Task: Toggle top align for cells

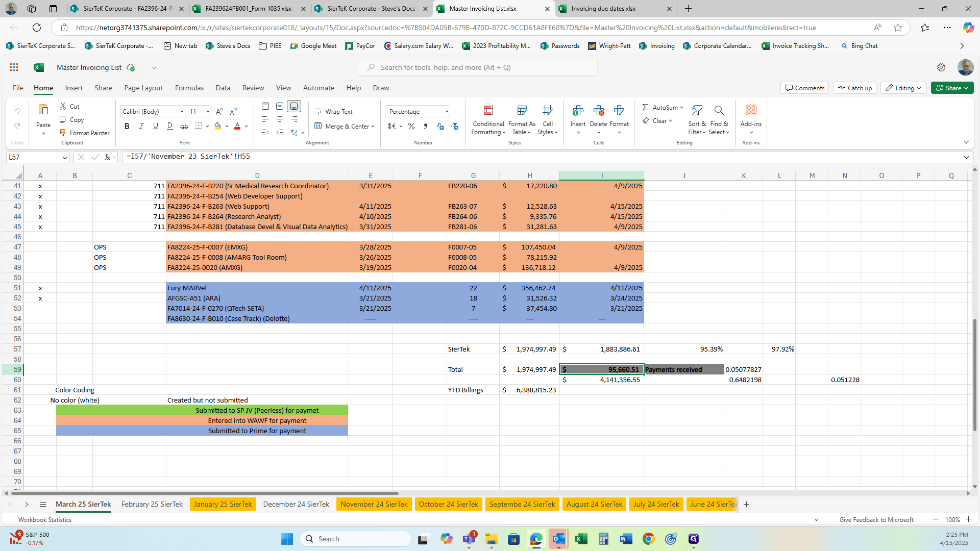Action: 265,106
